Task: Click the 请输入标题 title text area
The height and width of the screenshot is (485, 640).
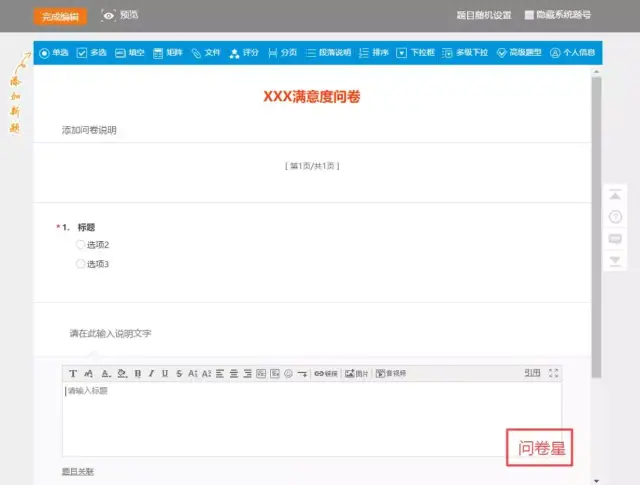Action: pyautogui.click(x=312, y=419)
